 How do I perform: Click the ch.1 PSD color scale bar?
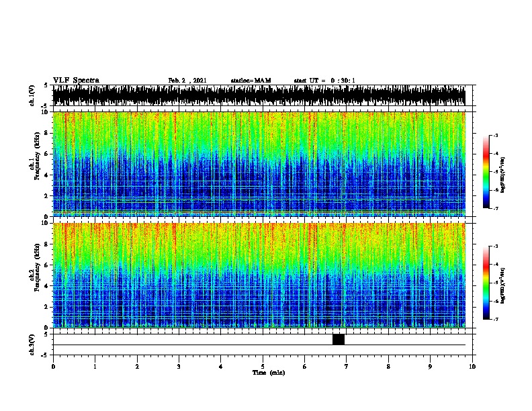[486, 172]
